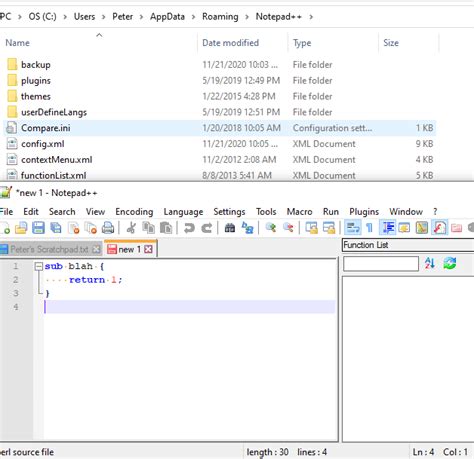
Task: Click the Redo arrow icon
Action: click(207, 228)
